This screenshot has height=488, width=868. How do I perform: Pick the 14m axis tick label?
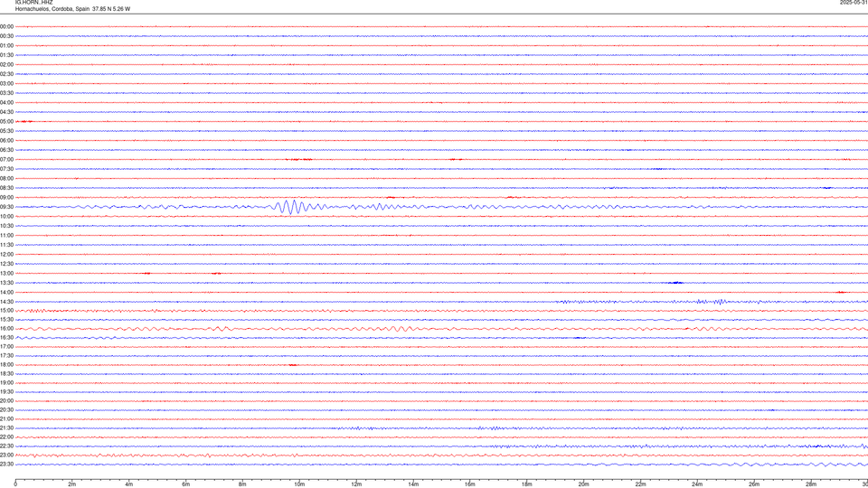click(413, 484)
